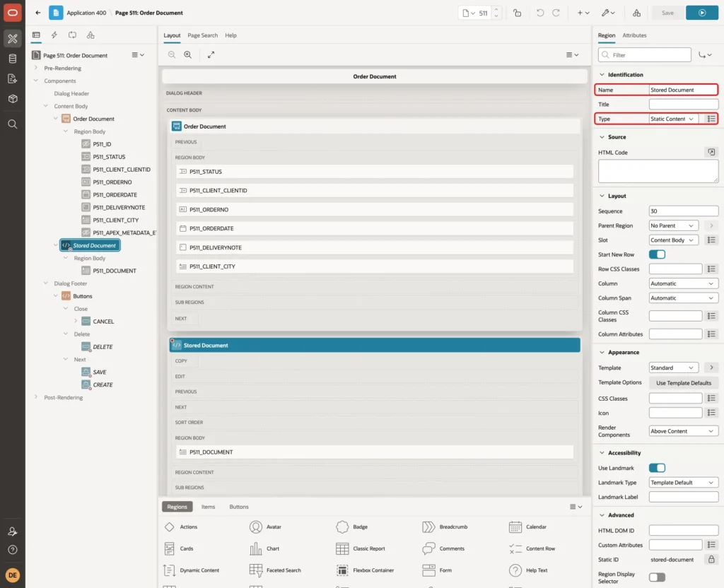Open the App Builder sidebar icon
This screenshot has height=588, width=724.
coord(13,38)
